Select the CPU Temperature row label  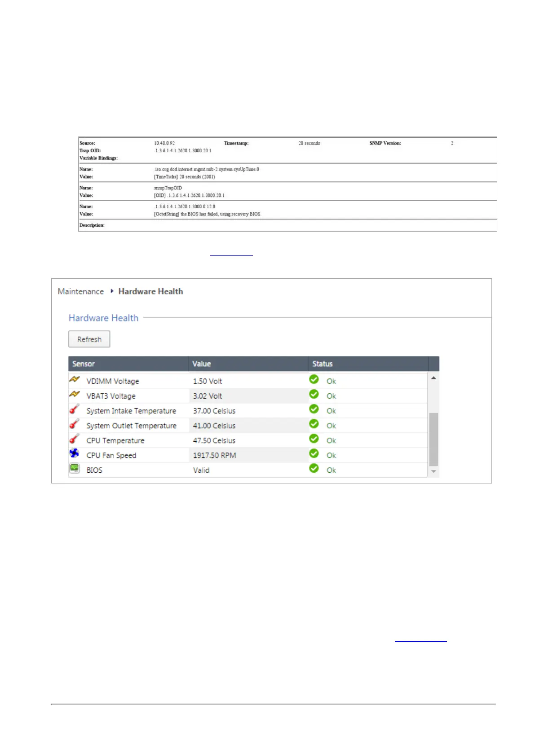[x=115, y=441]
